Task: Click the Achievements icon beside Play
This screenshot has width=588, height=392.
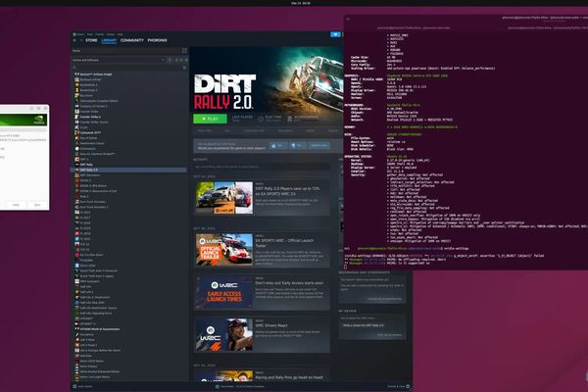Action: point(289,119)
